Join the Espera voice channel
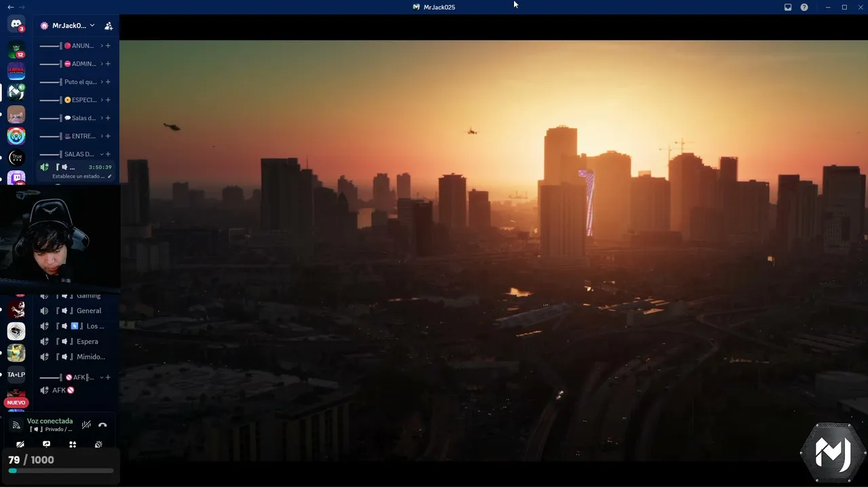 coord(76,342)
